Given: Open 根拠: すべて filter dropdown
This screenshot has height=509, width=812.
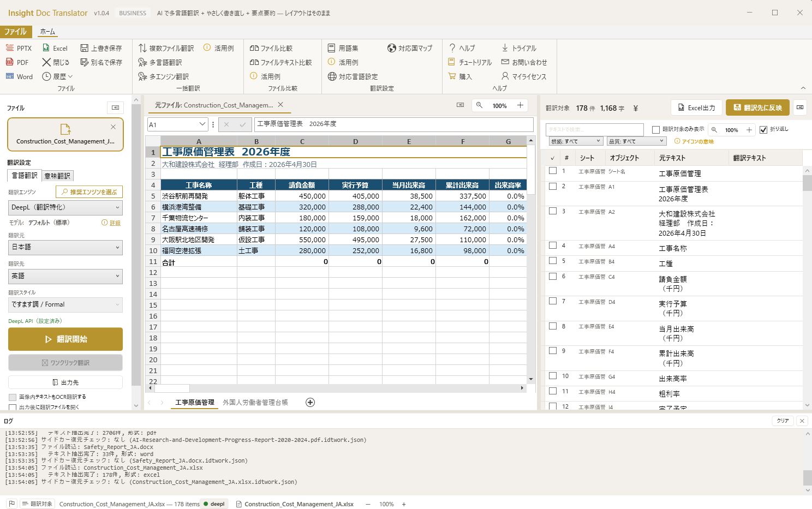Looking at the screenshot, I should coord(576,141).
